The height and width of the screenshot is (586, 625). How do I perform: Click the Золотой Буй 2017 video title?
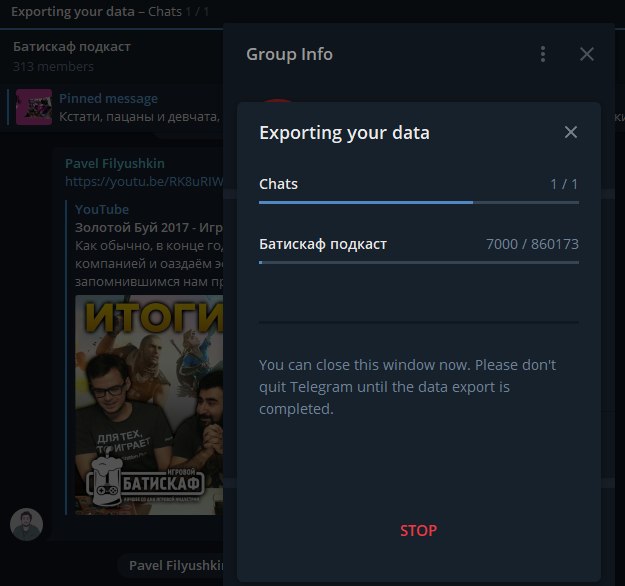coord(149,227)
